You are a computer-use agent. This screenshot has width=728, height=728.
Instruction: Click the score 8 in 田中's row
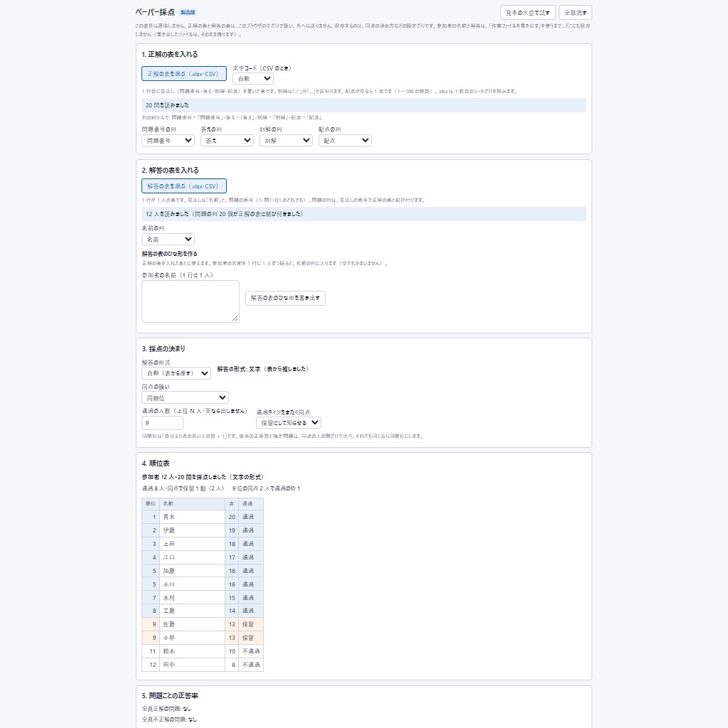(x=233, y=665)
